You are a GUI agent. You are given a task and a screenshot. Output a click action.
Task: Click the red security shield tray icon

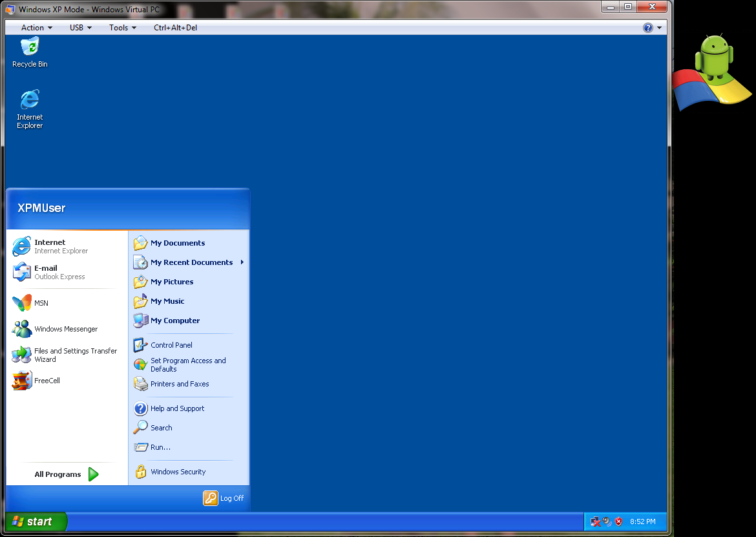click(x=618, y=521)
